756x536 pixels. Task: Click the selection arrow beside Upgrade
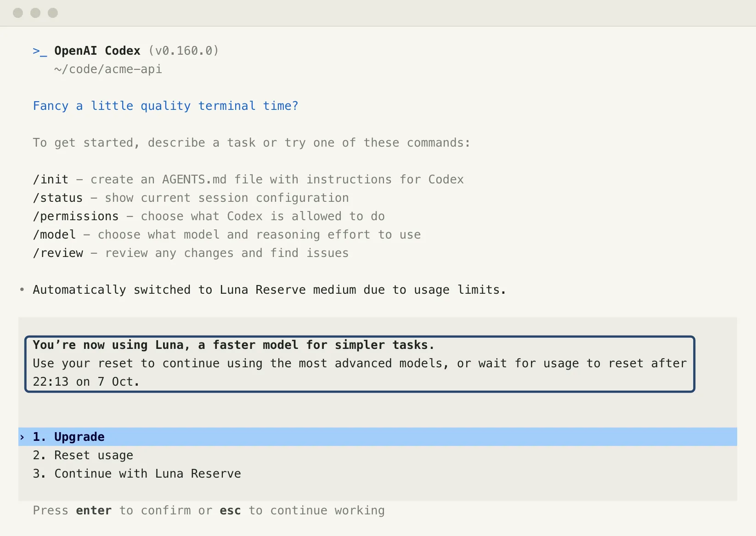click(x=22, y=437)
